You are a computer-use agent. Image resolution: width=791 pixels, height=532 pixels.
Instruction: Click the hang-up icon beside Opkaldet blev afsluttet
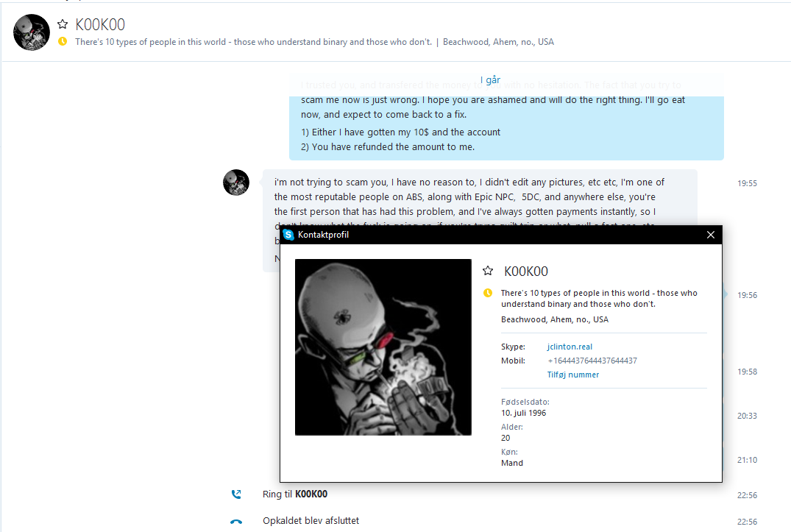[236, 522]
